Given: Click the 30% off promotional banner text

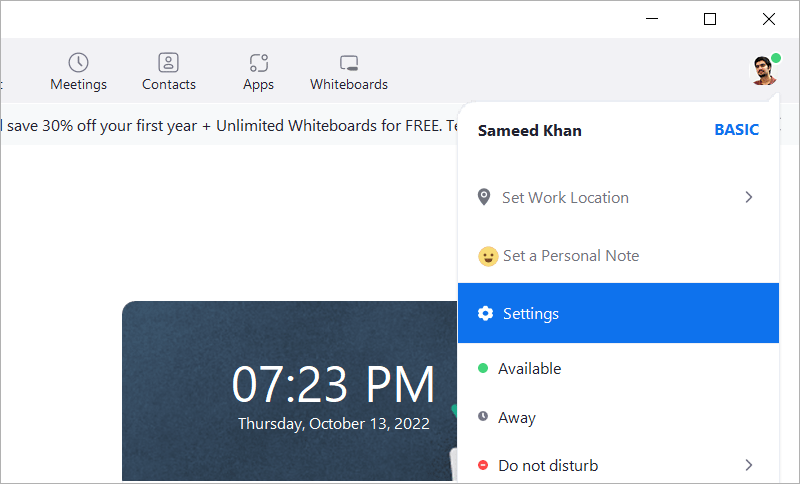Looking at the screenshot, I should pos(230,125).
